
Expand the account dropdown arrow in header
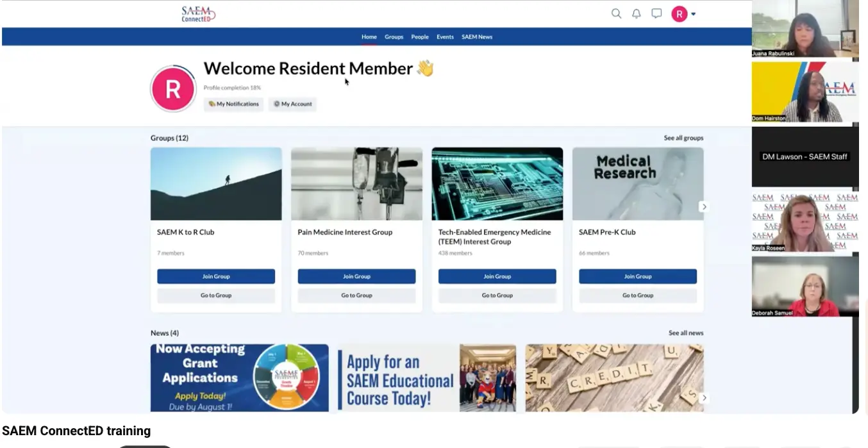click(x=693, y=14)
